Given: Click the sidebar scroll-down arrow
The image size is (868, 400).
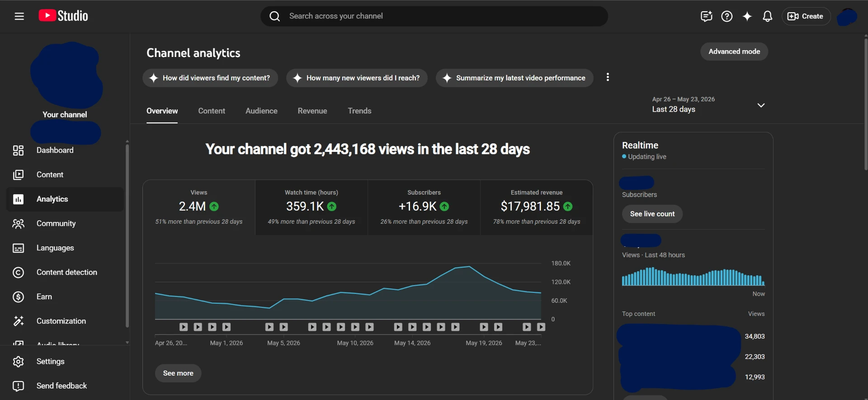Looking at the screenshot, I should [x=127, y=343].
